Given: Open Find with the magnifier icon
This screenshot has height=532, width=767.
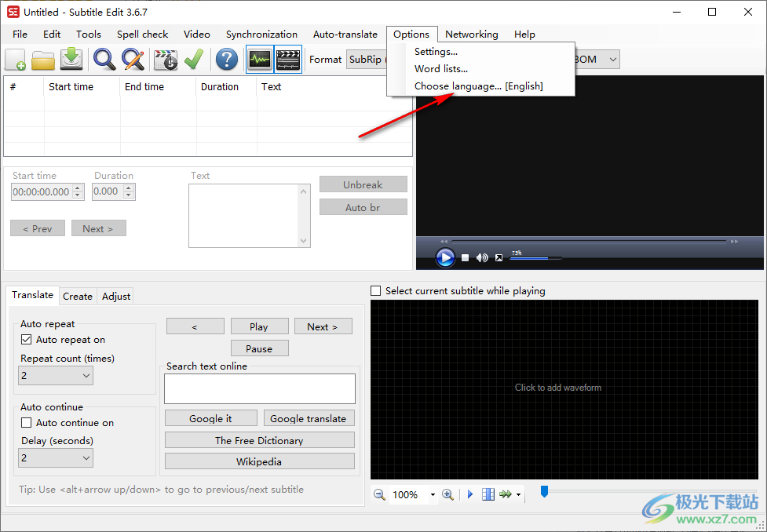Looking at the screenshot, I should pos(104,60).
